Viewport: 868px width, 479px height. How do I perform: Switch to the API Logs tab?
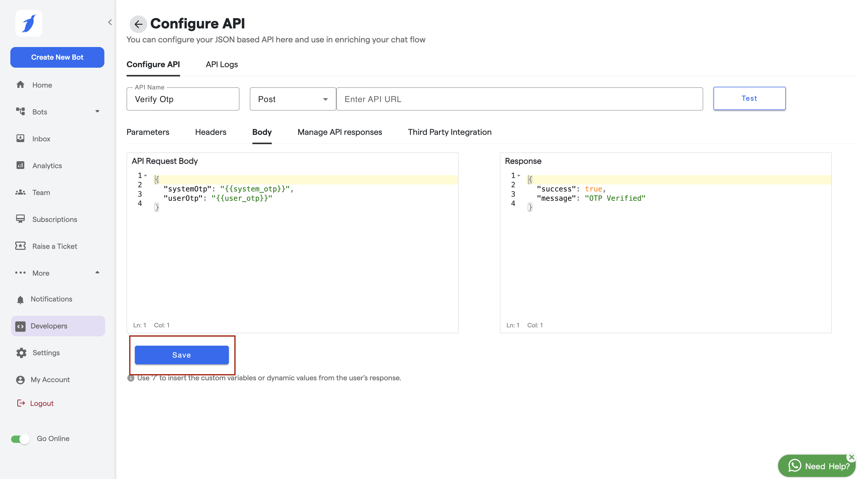(221, 64)
